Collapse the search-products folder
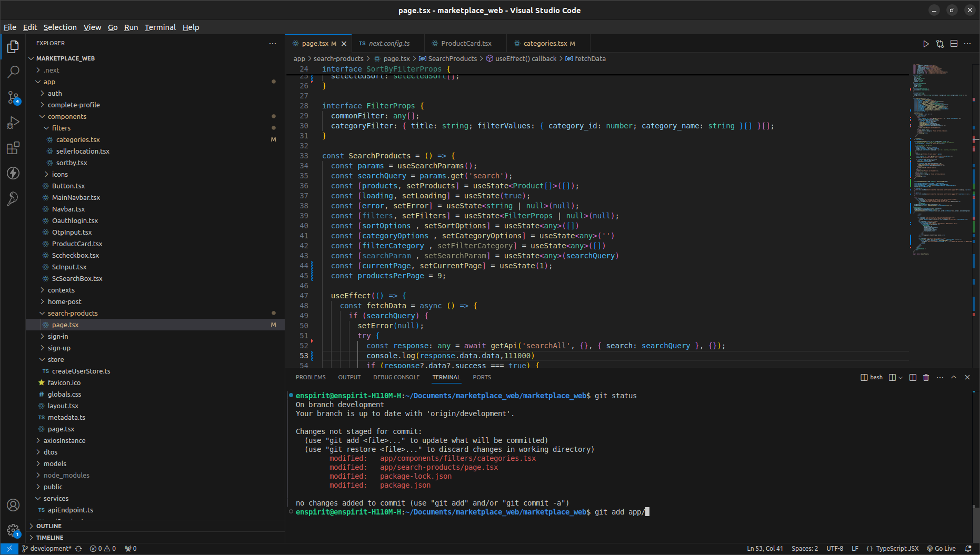Screen dimensions: 980x555 pos(73,313)
